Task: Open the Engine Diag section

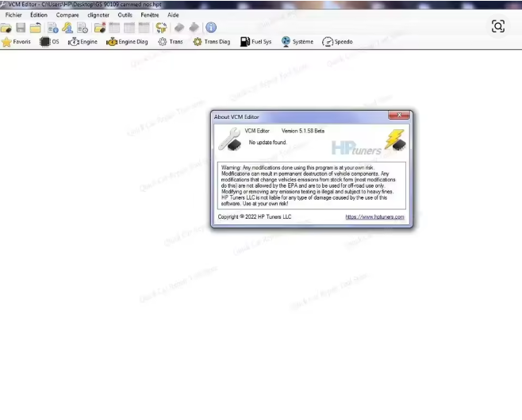Action: pyautogui.click(x=127, y=42)
